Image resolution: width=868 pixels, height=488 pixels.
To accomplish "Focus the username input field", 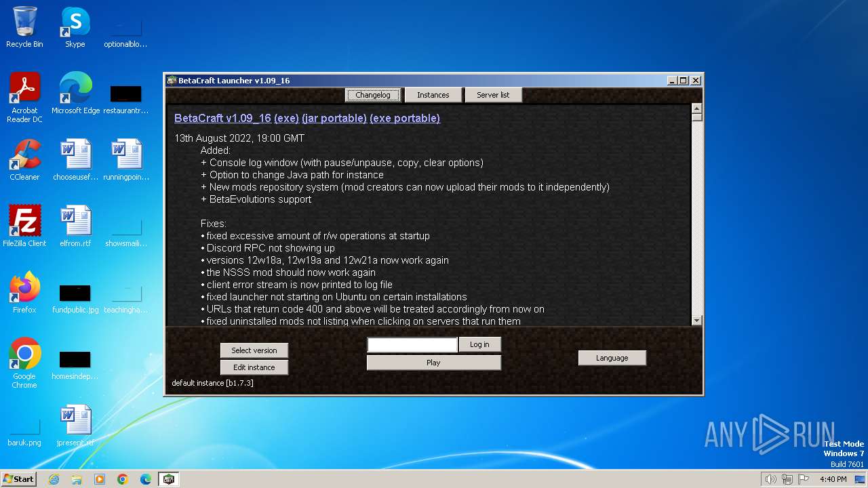I will tap(412, 345).
